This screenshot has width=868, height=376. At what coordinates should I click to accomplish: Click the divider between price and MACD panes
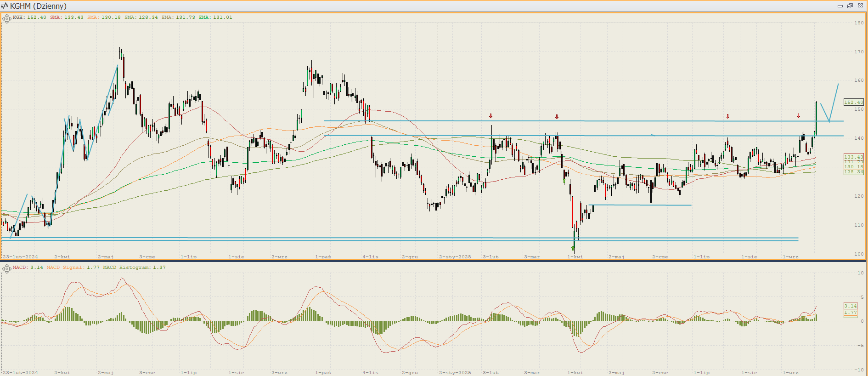434,261
